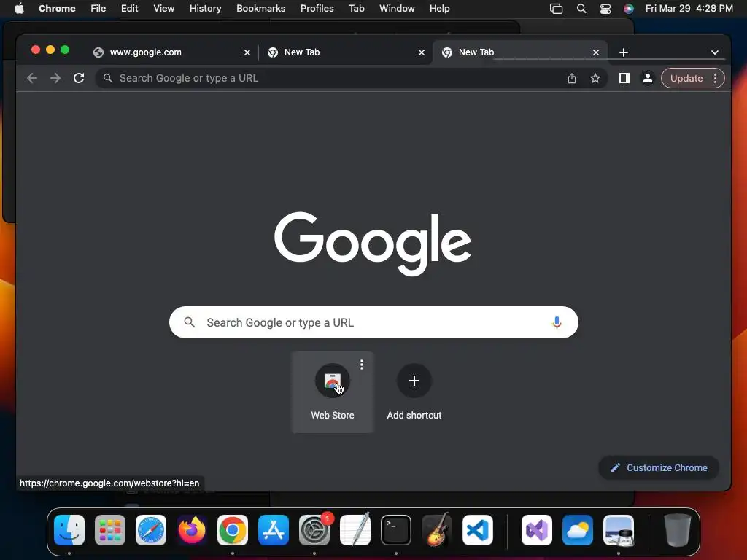Viewport: 747px width, 560px height.
Task: Open Preview from the Dock
Action: pyautogui.click(x=619, y=530)
